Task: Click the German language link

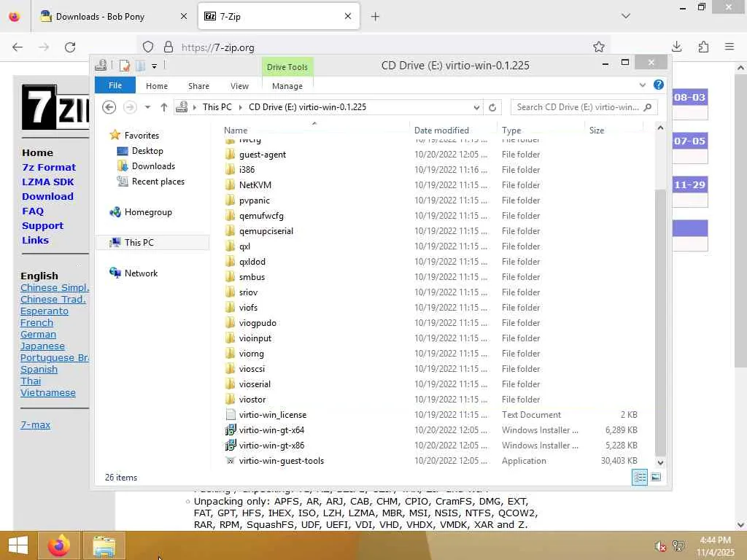Action: pos(38,335)
